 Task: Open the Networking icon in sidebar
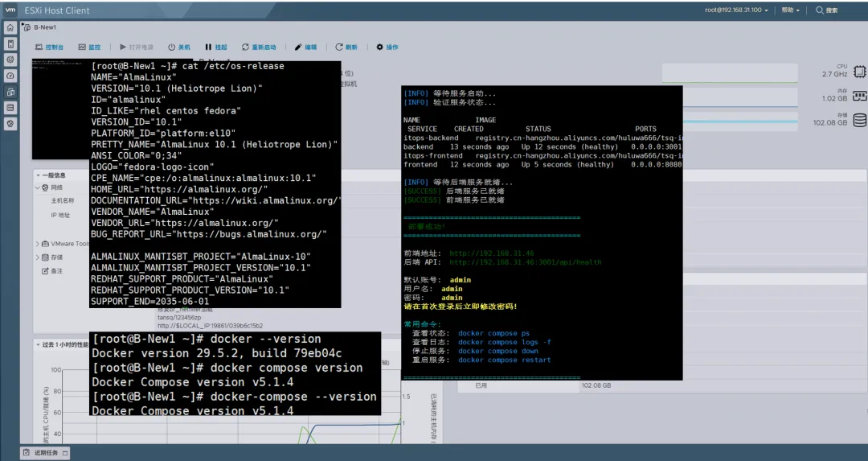(x=10, y=124)
